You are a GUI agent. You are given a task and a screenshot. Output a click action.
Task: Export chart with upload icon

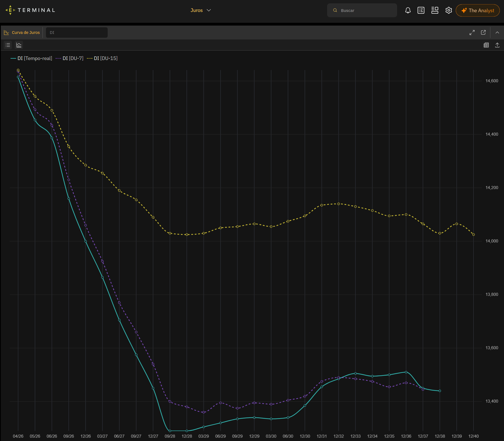coord(497,45)
